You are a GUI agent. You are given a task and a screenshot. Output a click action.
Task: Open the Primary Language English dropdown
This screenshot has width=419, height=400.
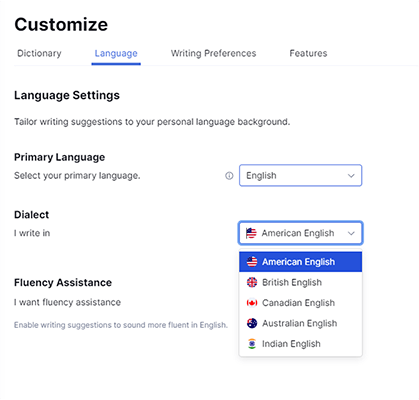click(300, 175)
